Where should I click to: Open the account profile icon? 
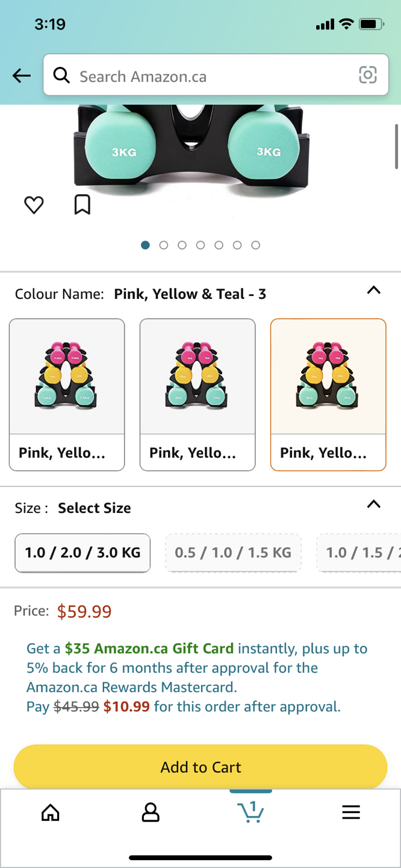151,813
